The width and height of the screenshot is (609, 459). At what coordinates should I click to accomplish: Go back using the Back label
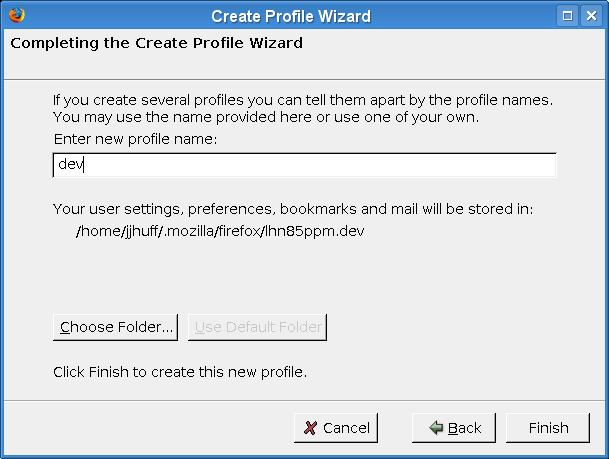pos(464,428)
